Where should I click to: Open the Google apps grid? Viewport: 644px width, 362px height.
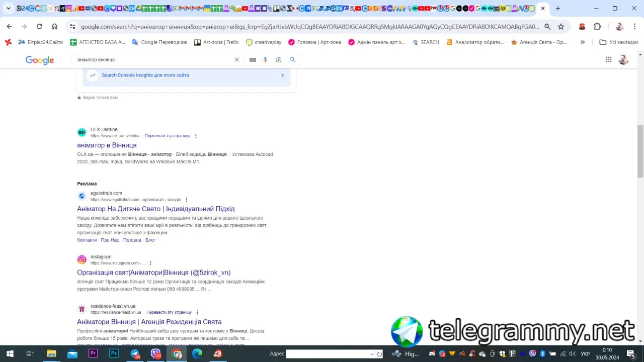(x=608, y=60)
